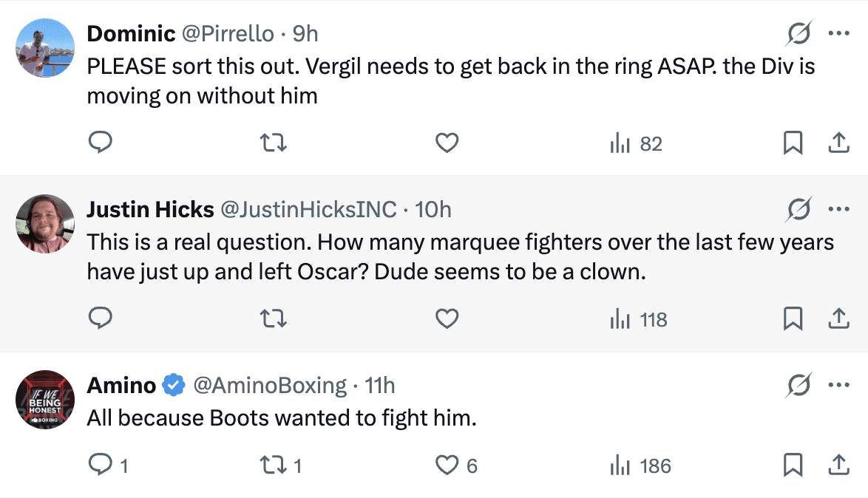
Task: Open more options on Dominic's tweet
Action: [x=838, y=33]
